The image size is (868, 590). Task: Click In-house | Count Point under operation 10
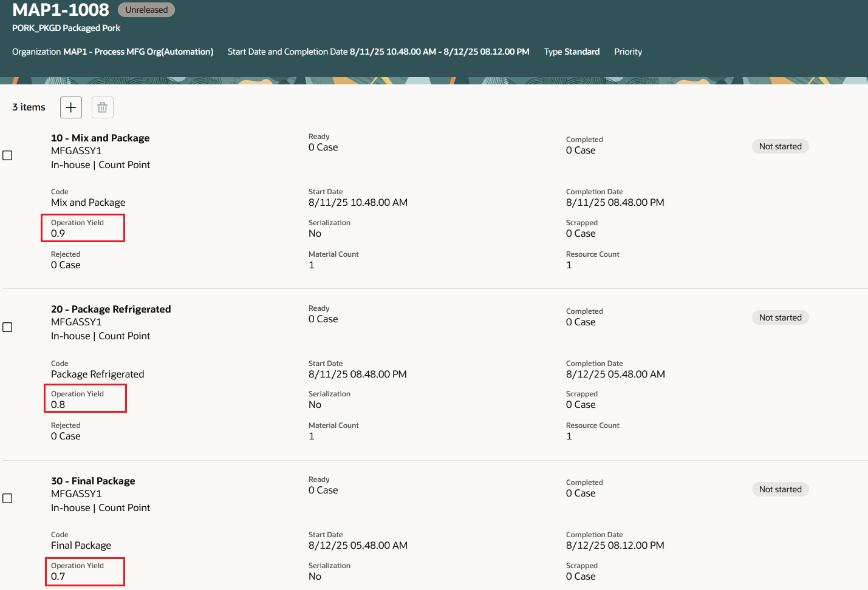tap(100, 165)
